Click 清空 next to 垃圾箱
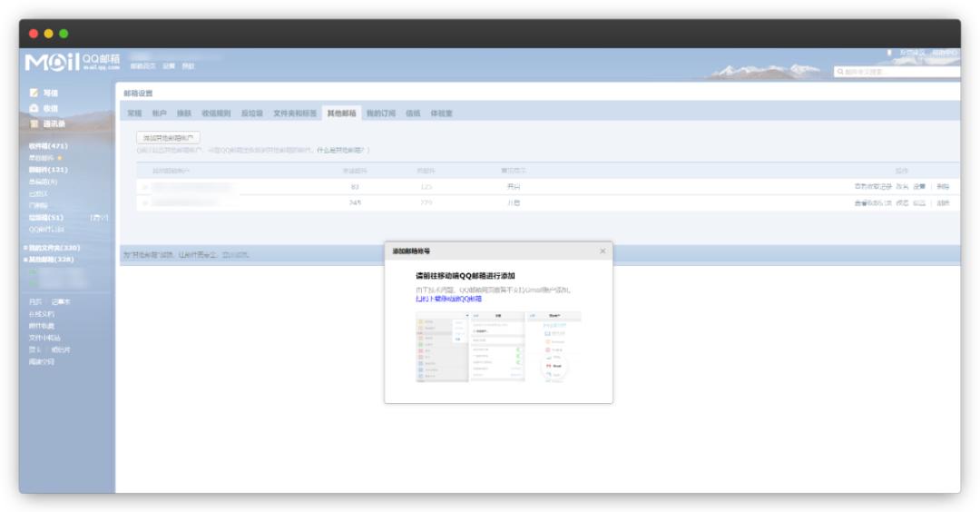The image size is (980, 512). (99, 218)
